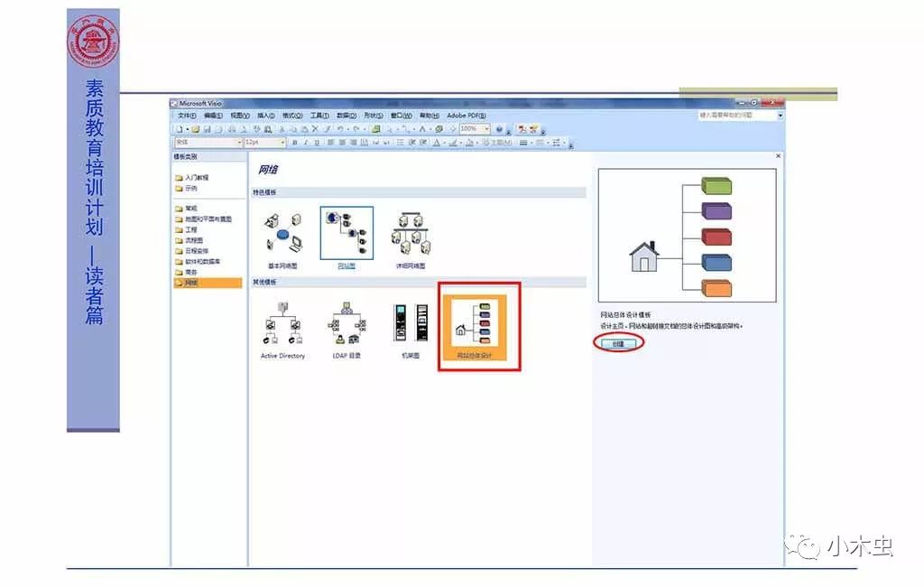The height and width of the screenshot is (587, 924).
Task: Click the line weight icon
Action: click(x=523, y=143)
